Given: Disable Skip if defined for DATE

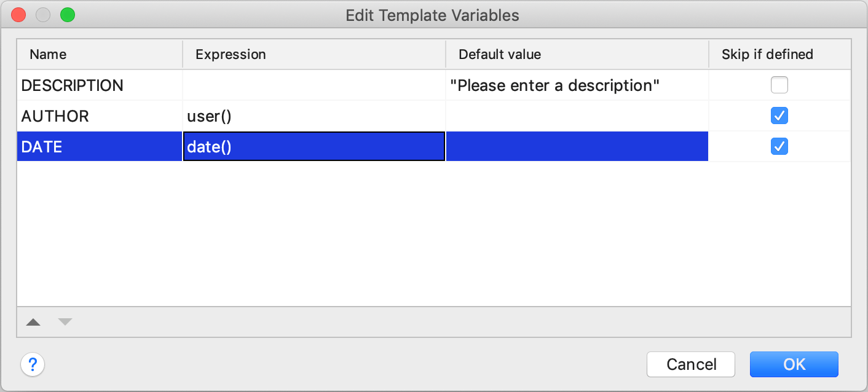Looking at the screenshot, I should [779, 146].
